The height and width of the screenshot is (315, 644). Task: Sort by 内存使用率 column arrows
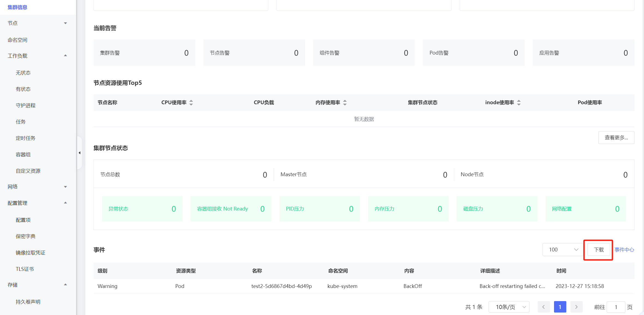(x=345, y=103)
